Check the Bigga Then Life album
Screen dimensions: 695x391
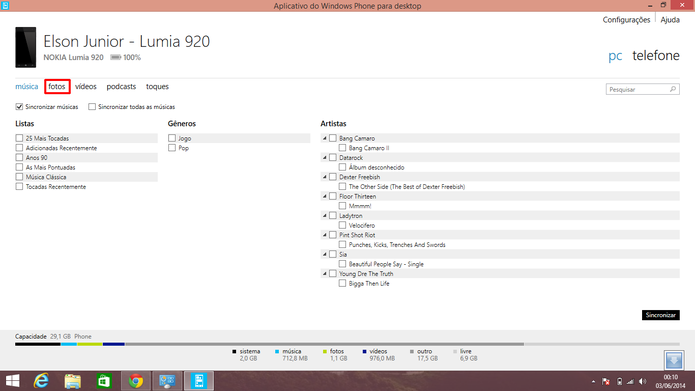[342, 283]
